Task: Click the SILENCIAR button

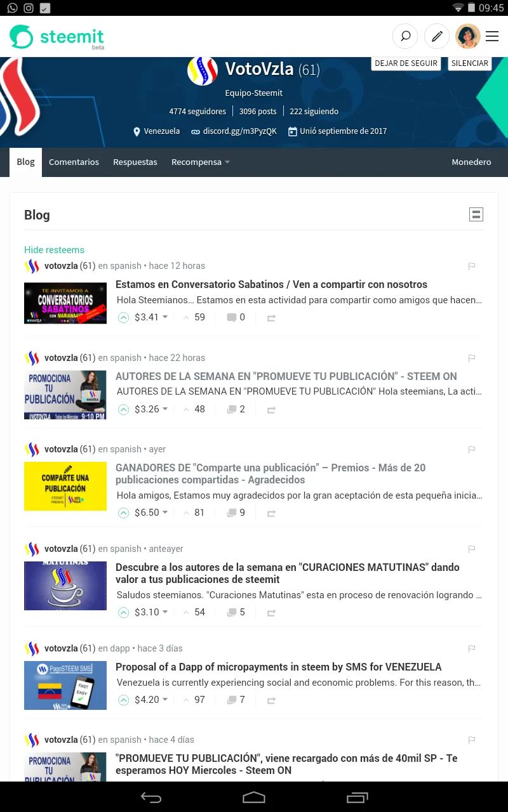Action: pos(470,63)
